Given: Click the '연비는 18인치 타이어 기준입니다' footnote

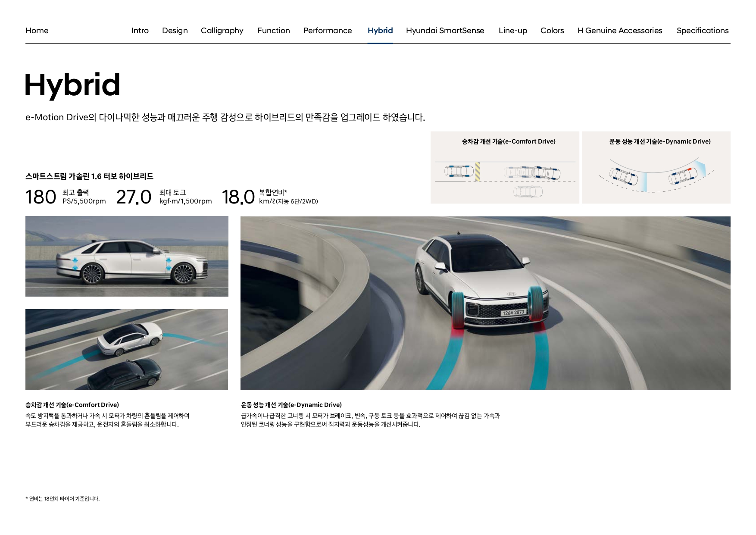Looking at the screenshot, I should (62, 499).
